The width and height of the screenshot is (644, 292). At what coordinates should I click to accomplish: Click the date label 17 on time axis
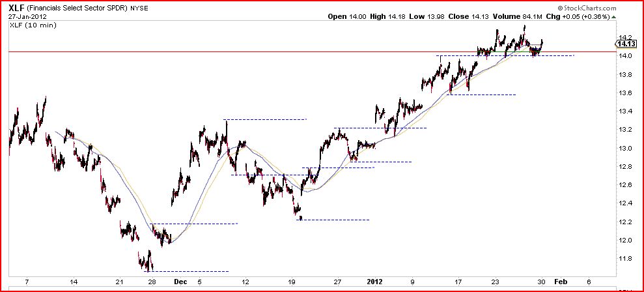click(458, 282)
